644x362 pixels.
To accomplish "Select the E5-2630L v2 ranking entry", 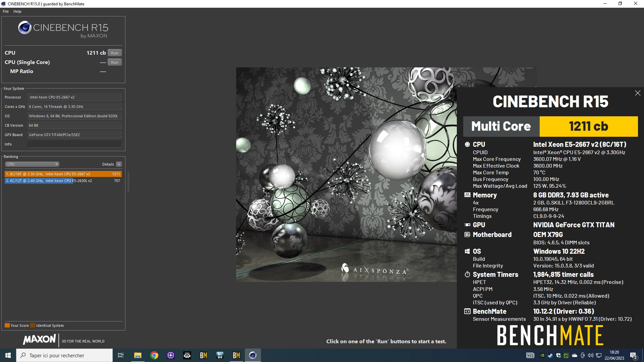I will click(x=63, y=181).
